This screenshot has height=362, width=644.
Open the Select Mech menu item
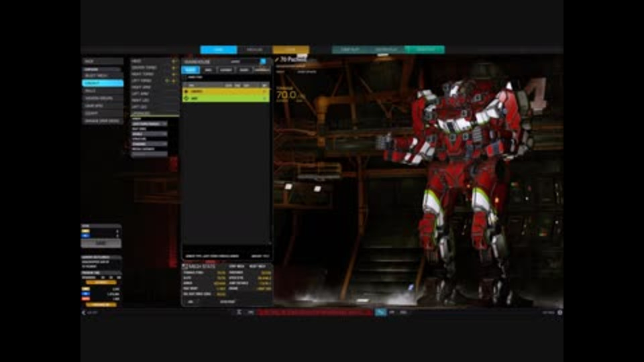click(102, 76)
